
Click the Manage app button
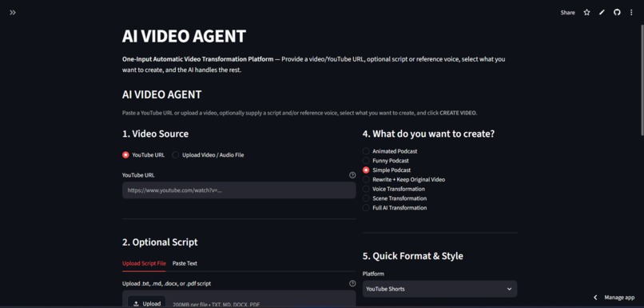[619, 298]
